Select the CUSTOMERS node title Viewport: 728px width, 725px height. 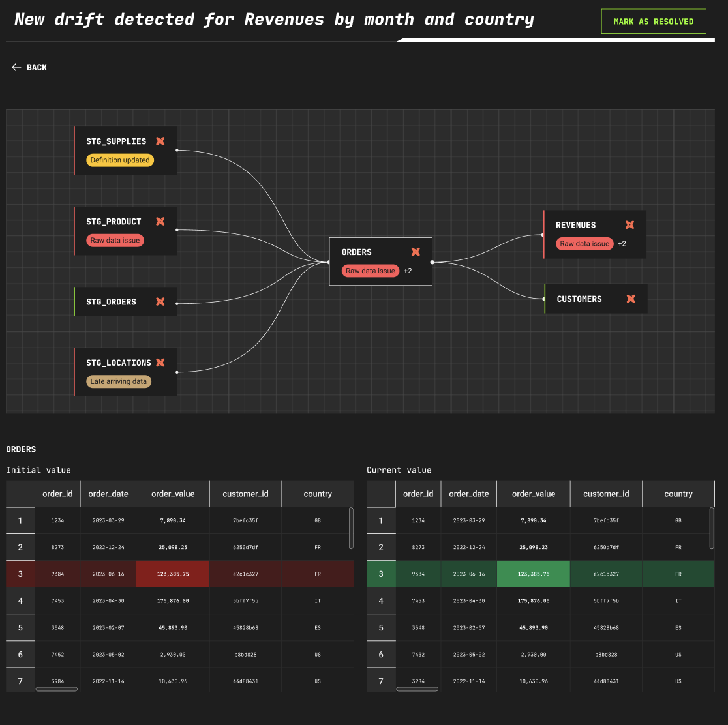(x=579, y=299)
